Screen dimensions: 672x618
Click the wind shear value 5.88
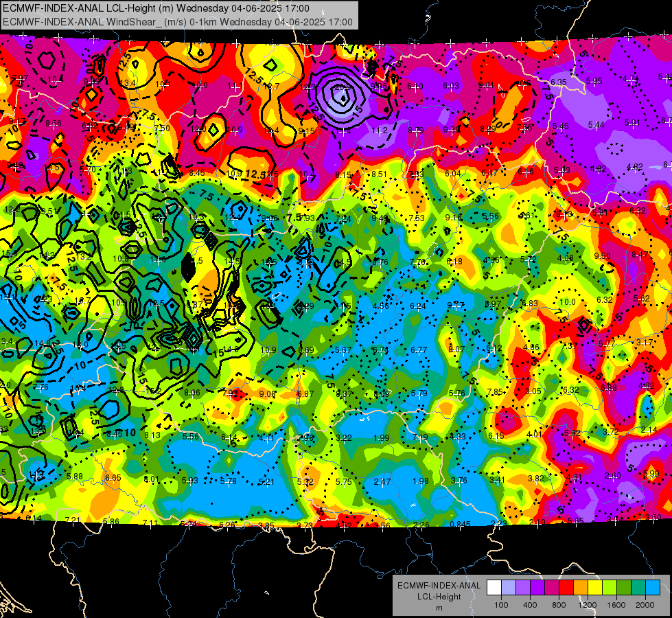coord(75,477)
